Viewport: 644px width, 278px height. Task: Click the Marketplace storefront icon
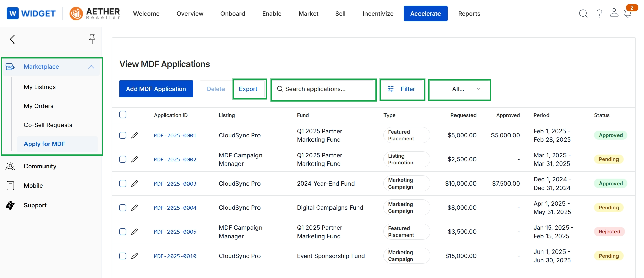coord(10,67)
